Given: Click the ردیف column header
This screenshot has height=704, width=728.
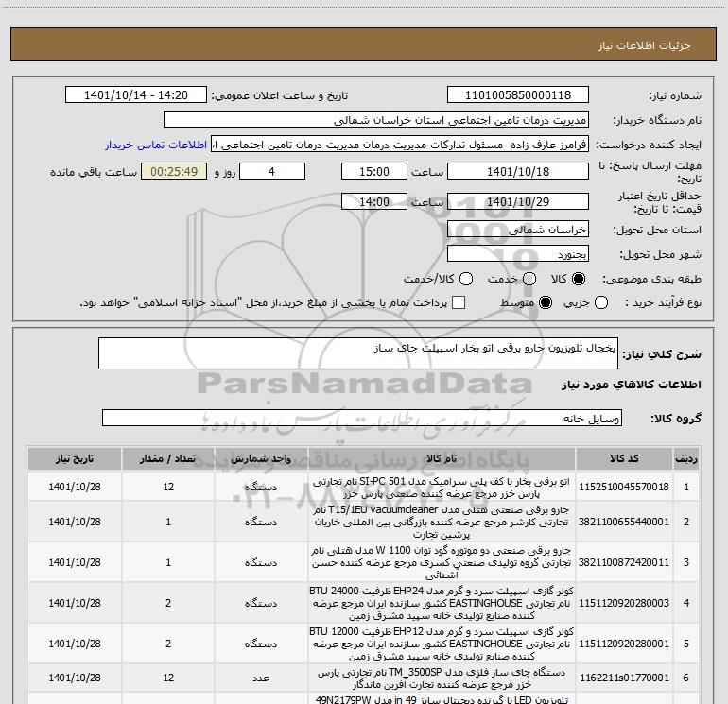Looking at the screenshot, I should point(686,458).
